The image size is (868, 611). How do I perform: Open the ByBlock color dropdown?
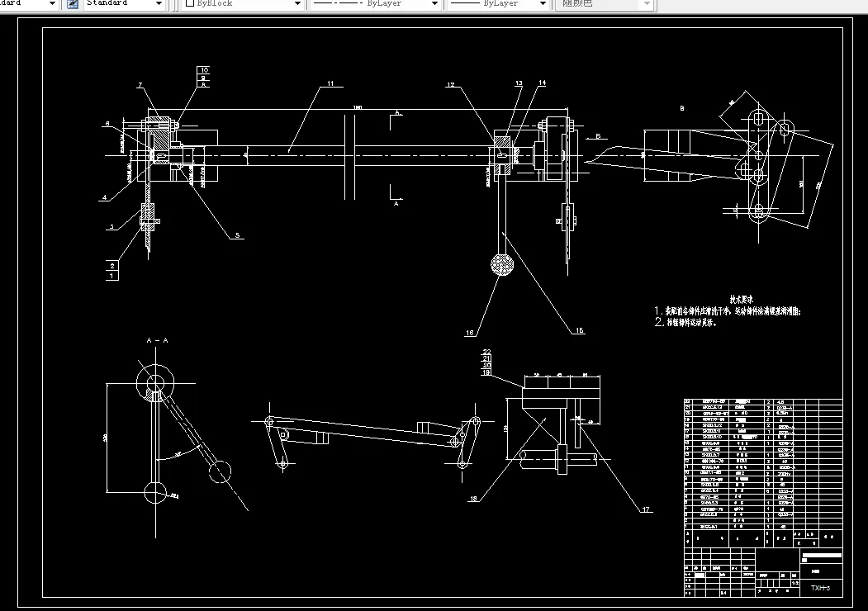(x=299, y=3)
